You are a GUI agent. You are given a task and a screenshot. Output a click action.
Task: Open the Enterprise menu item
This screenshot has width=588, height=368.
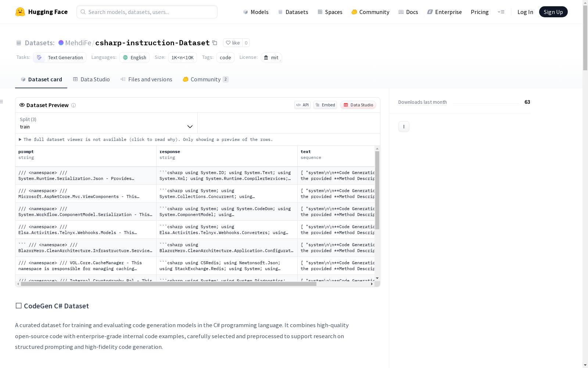445,12
